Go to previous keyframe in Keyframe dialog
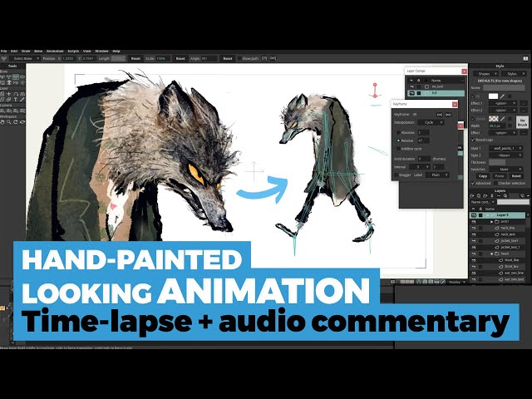This screenshot has height=399, width=532. [x=440, y=115]
